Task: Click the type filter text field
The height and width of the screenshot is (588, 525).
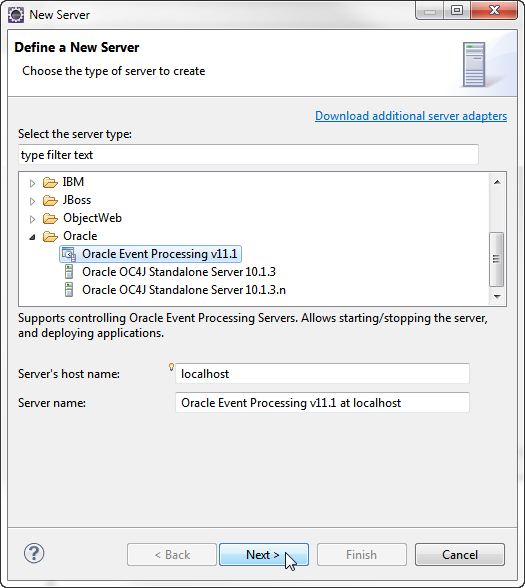Action: (248, 154)
